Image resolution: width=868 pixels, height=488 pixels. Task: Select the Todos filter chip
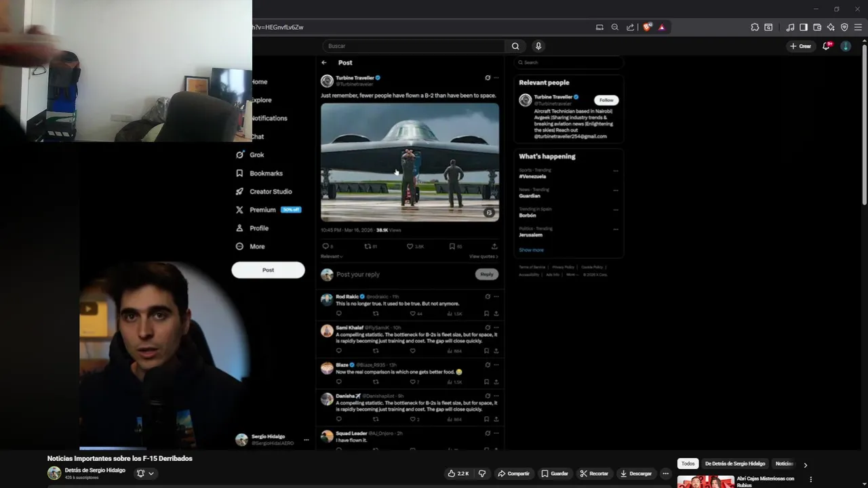point(688,464)
